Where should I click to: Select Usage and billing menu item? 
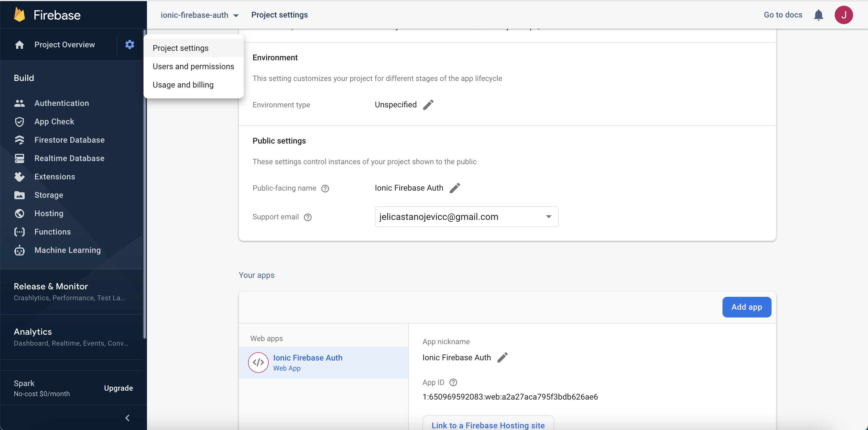(x=193, y=85)
